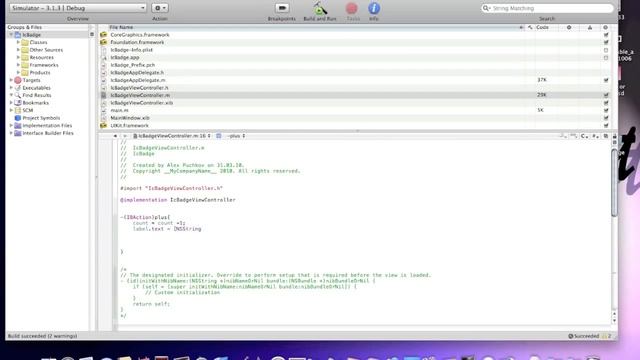The image size is (640, 360).
Task: Click the magnifier icon in search field
Action: point(486,8)
